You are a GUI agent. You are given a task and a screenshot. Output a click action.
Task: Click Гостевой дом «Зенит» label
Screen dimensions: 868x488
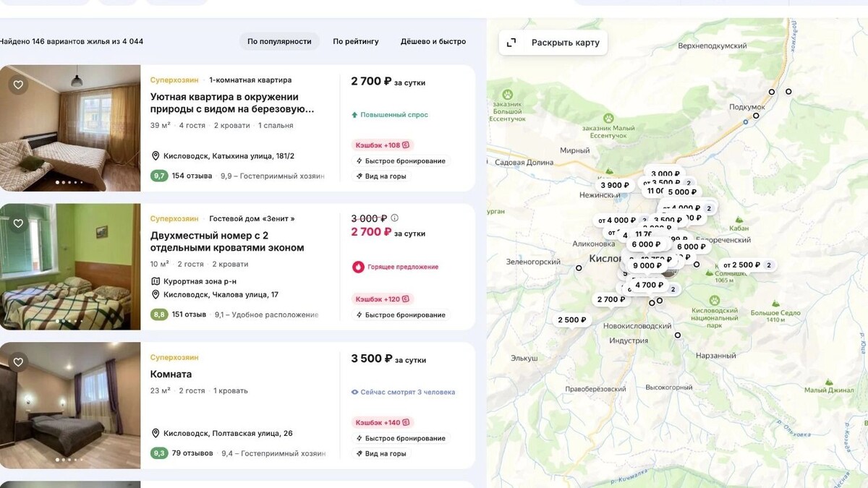click(x=252, y=218)
